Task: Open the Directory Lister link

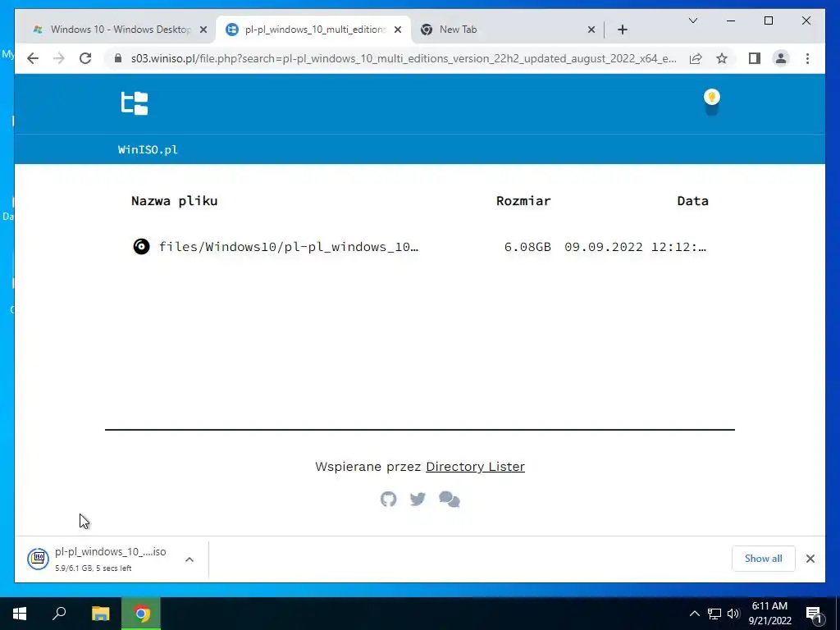Action: click(x=475, y=467)
